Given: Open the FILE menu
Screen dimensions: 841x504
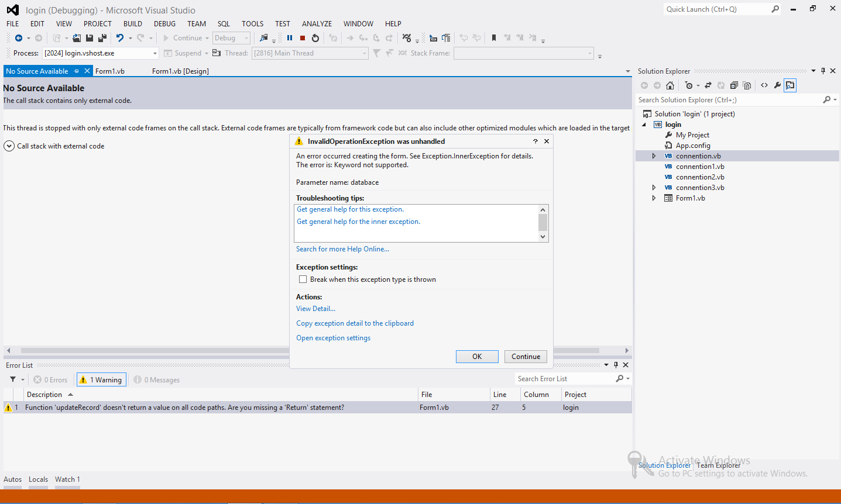Looking at the screenshot, I should (x=13, y=24).
